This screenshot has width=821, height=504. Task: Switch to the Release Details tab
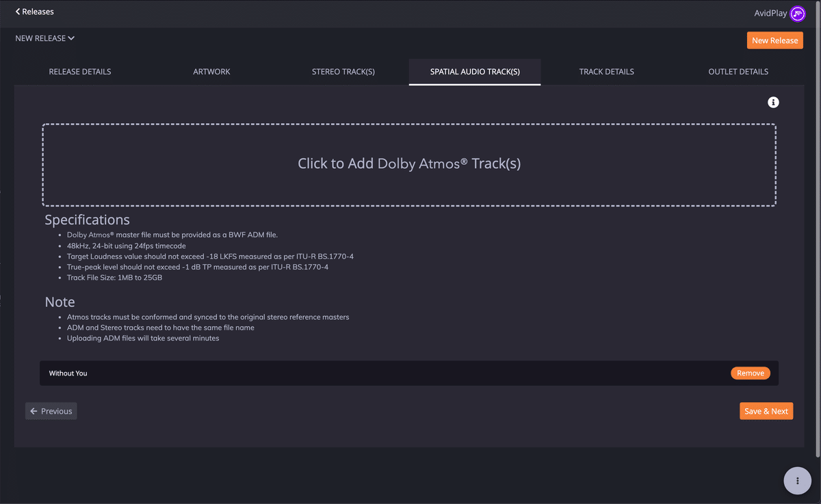click(80, 72)
